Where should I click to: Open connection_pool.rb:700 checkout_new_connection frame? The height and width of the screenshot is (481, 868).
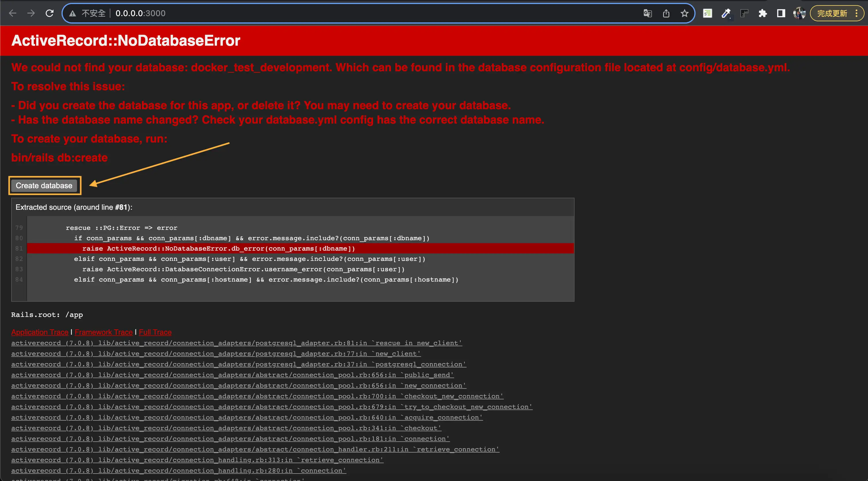[257, 396]
